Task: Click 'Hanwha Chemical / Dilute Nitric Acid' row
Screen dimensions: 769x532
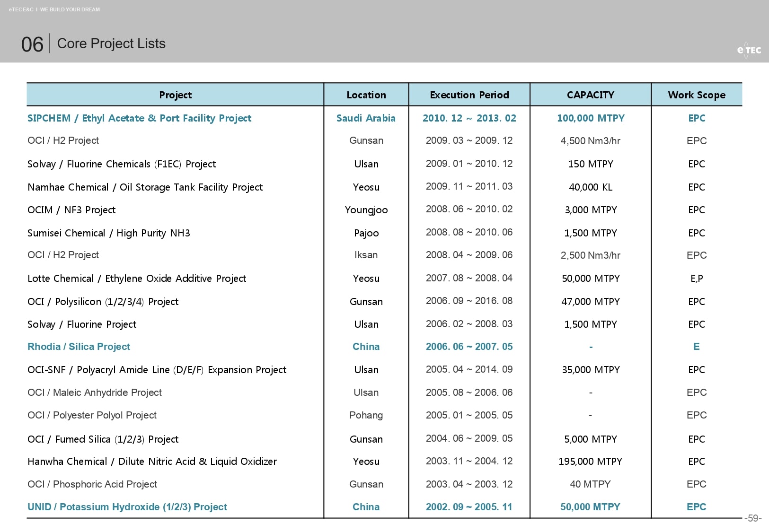Action: point(152,462)
